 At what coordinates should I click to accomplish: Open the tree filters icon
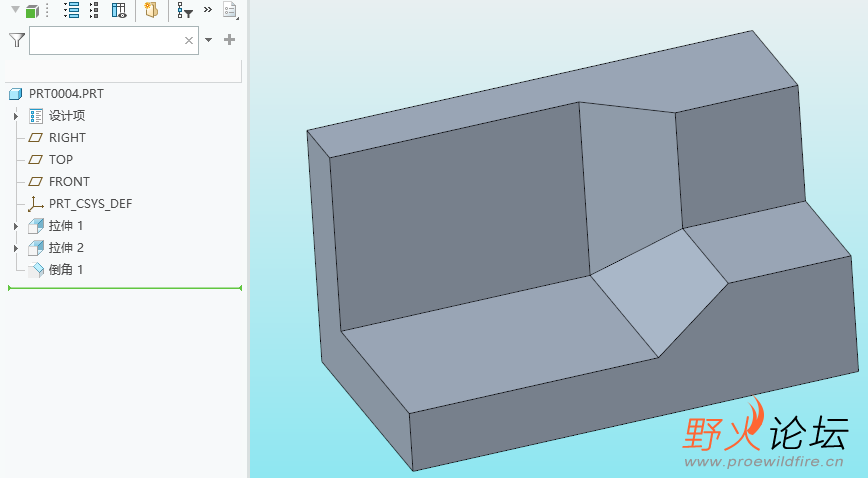[184, 10]
